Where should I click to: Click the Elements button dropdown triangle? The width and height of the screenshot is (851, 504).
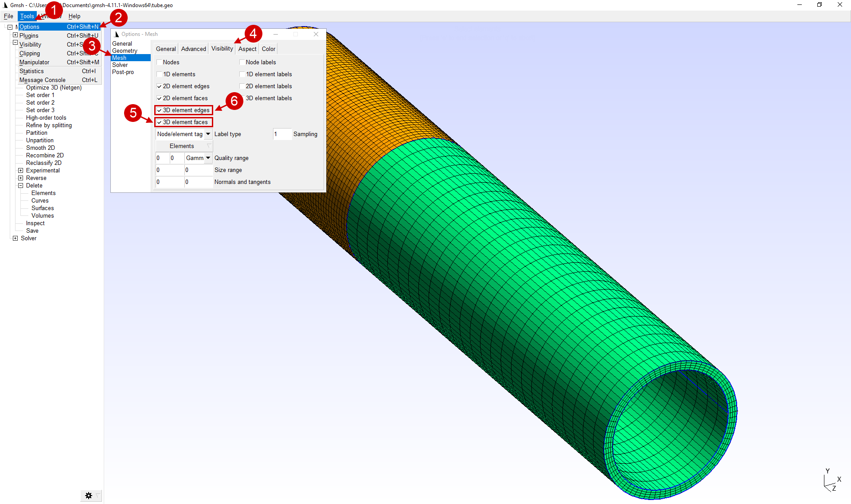coord(209,146)
